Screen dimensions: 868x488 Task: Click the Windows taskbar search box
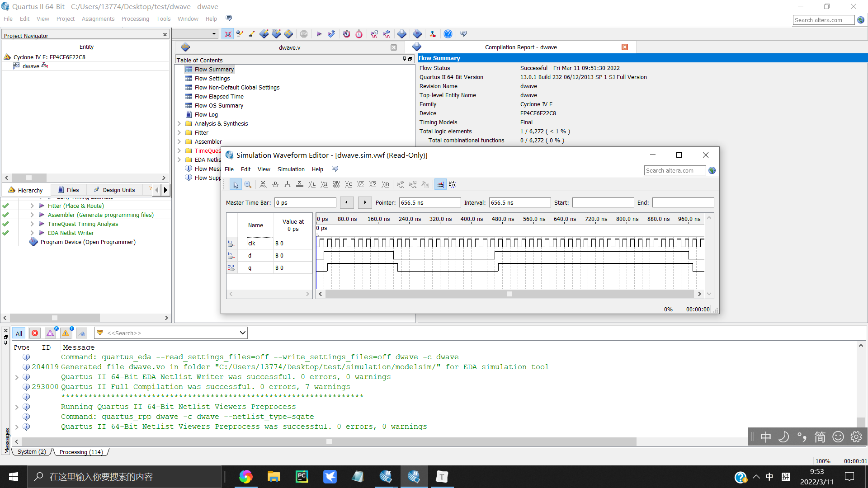tap(124, 477)
